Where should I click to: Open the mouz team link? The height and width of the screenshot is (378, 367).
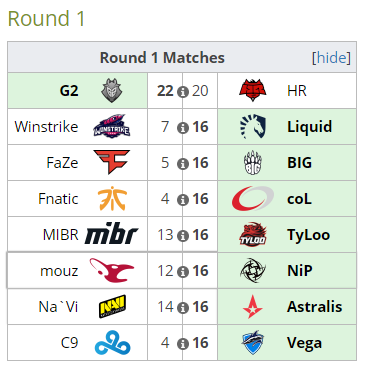[59, 271]
